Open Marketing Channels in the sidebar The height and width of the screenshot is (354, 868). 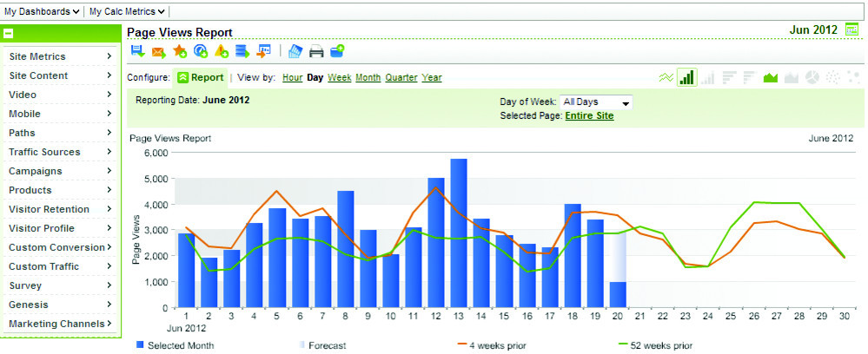pyautogui.click(x=60, y=324)
